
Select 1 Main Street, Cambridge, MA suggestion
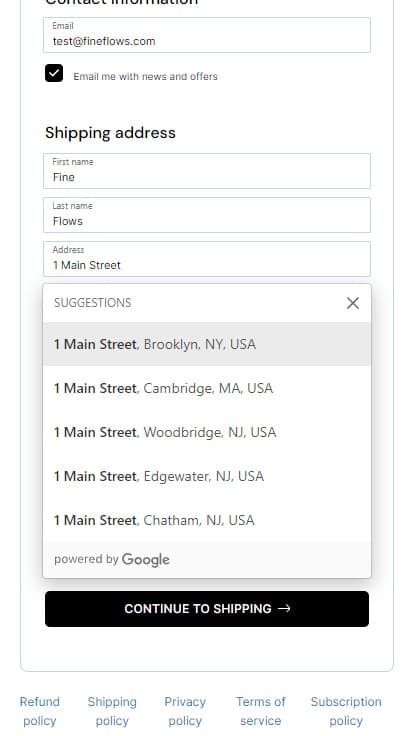[207, 388]
